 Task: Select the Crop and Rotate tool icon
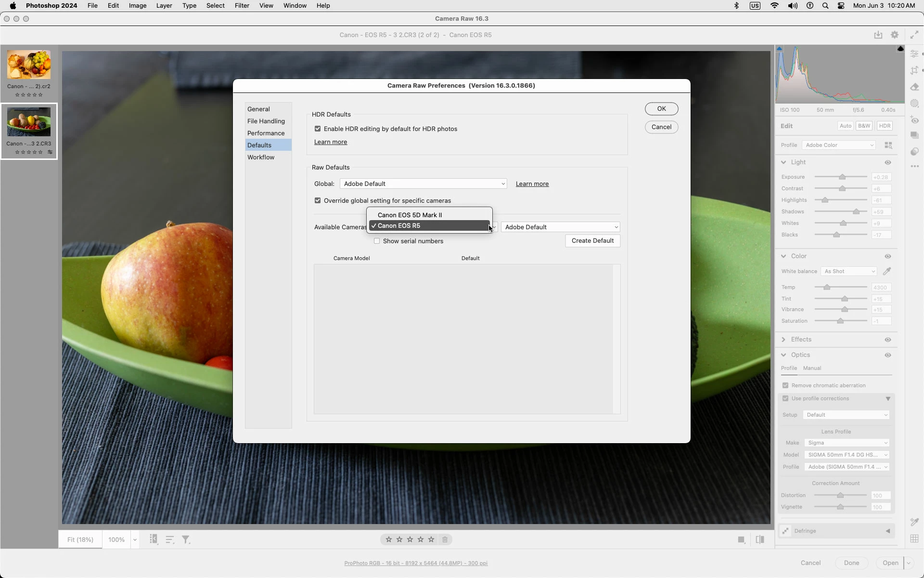click(x=914, y=71)
